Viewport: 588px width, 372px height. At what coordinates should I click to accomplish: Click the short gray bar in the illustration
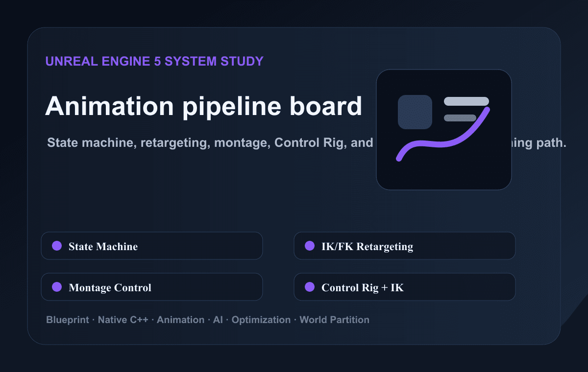[x=460, y=118]
